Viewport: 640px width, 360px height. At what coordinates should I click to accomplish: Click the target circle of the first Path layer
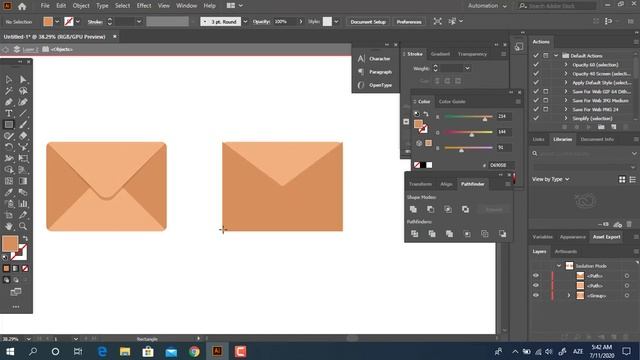point(627,276)
